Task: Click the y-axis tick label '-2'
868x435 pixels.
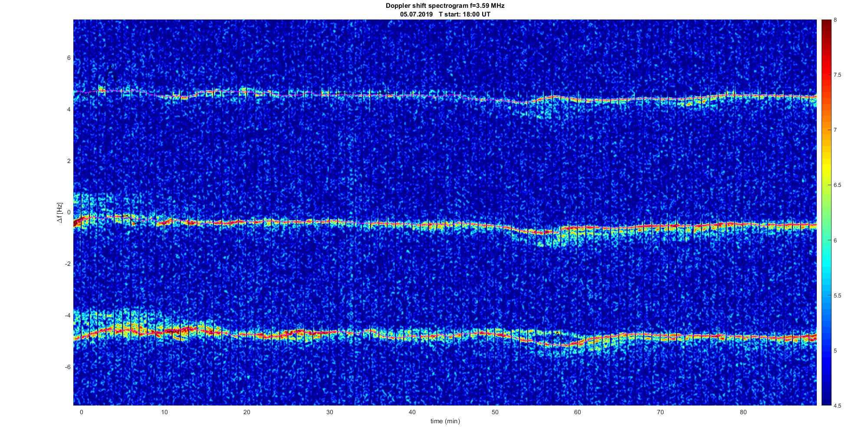Action: coord(68,264)
